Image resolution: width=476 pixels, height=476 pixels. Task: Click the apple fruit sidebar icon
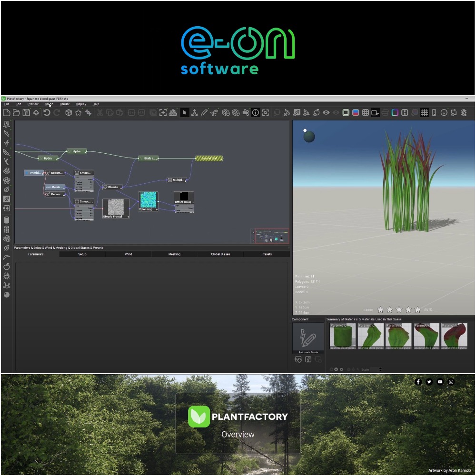point(6,267)
